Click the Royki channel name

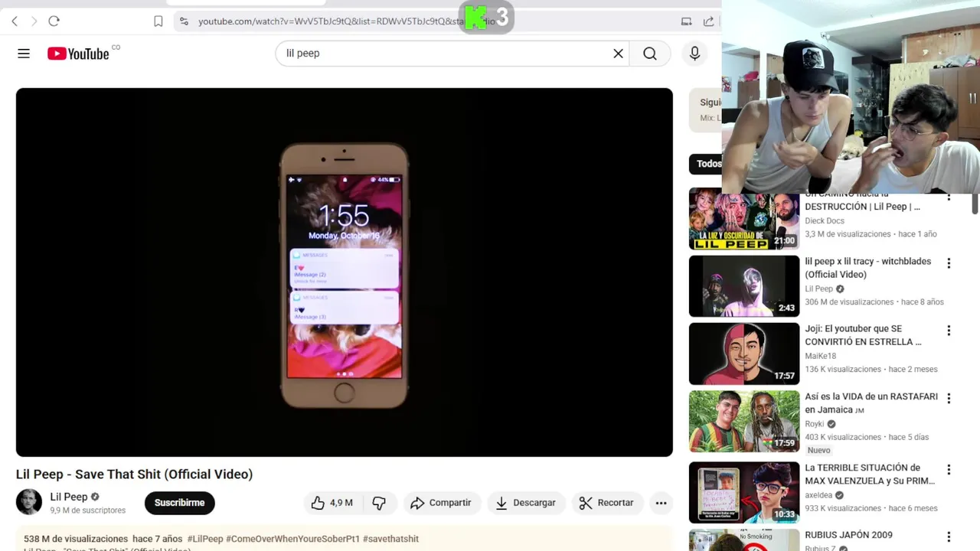pyautogui.click(x=815, y=424)
